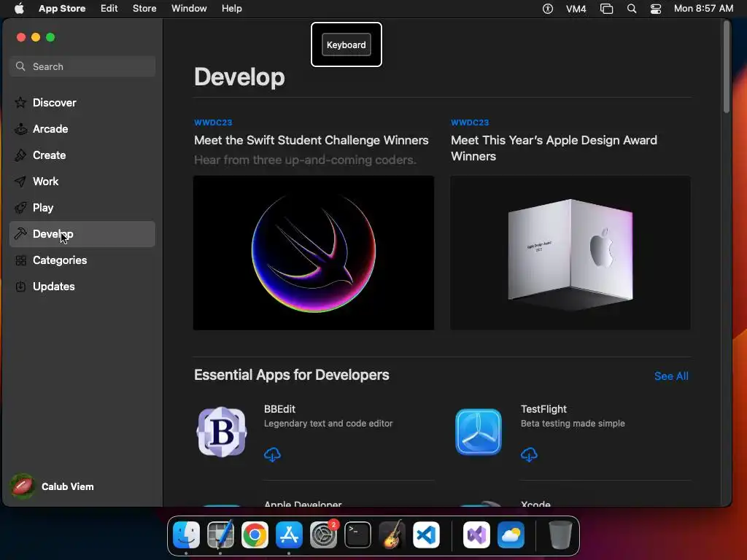Open the Play rocket icon
The height and width of the screenshot is (560, 747).
(20, 208)
